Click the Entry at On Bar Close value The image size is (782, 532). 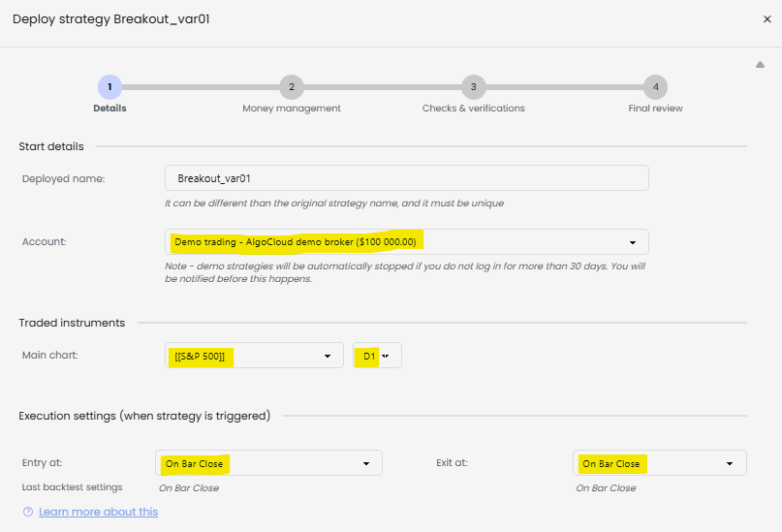[194, 464]
